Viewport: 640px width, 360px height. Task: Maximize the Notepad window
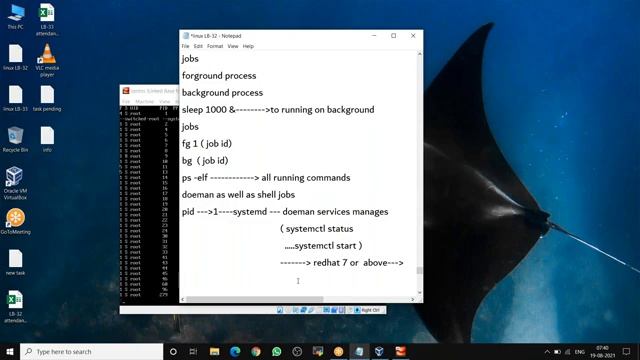click(x=393, y=36)
